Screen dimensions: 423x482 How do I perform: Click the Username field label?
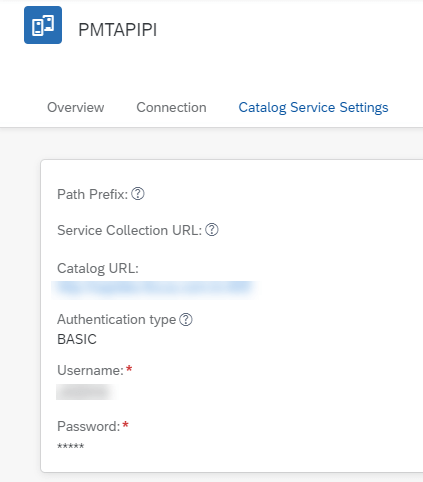coord(90,370)
